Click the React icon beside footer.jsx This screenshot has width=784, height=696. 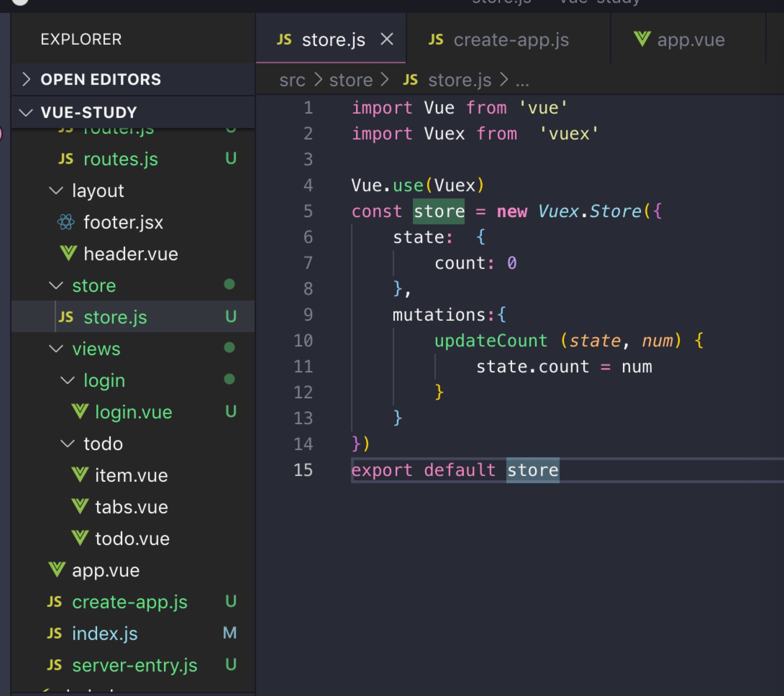66,222
